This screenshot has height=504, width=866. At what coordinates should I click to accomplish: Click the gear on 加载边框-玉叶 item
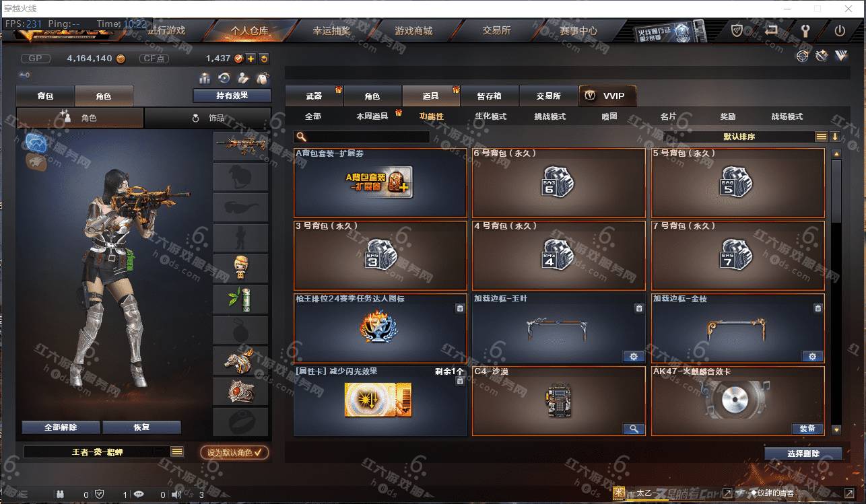pos(634,356)
